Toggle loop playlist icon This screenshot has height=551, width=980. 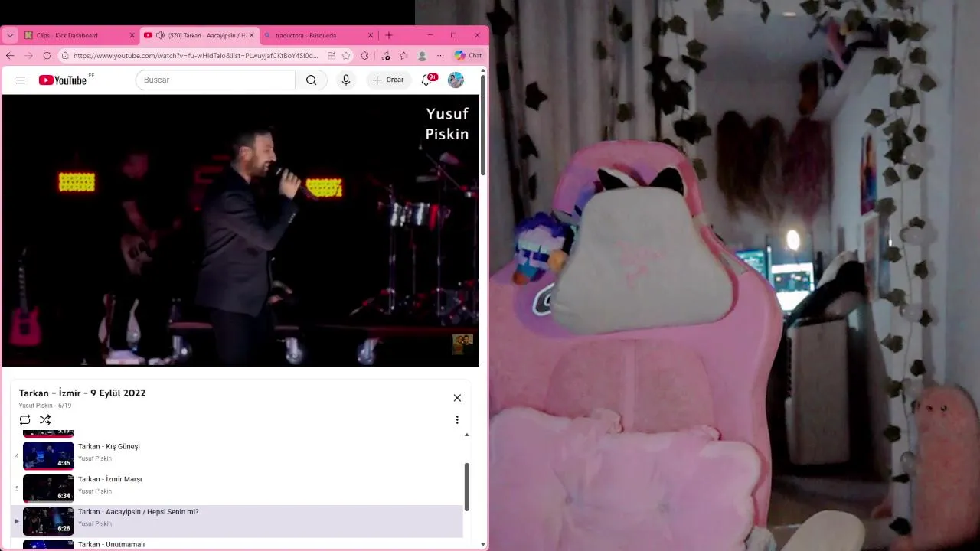pyautogui.click(x=24, y=419)
